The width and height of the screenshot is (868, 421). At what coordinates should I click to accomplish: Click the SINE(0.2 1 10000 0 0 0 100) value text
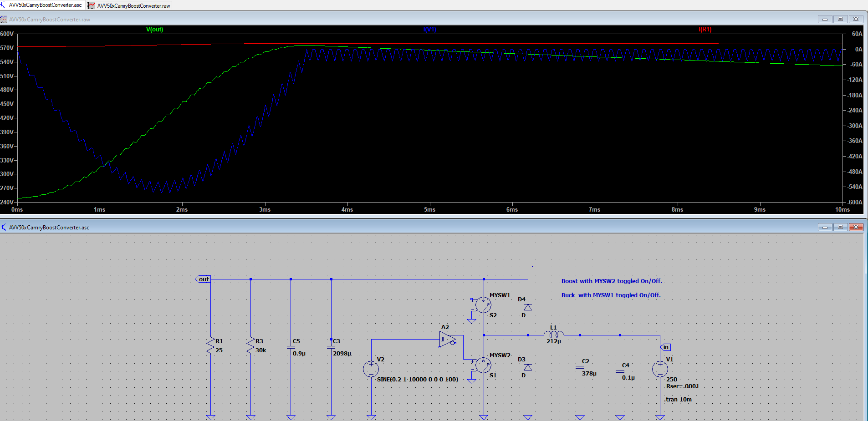tap(417, 380)
